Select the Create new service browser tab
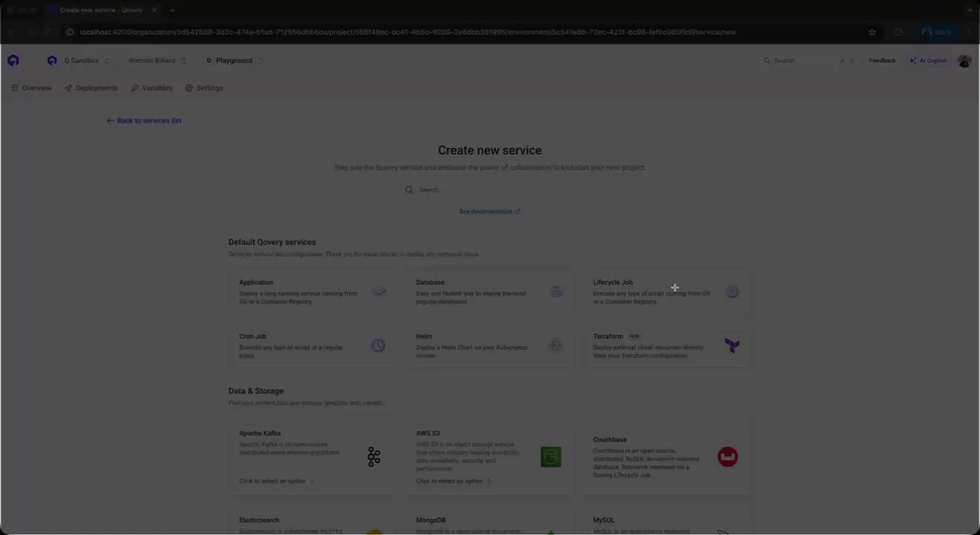 click(102, 10)
